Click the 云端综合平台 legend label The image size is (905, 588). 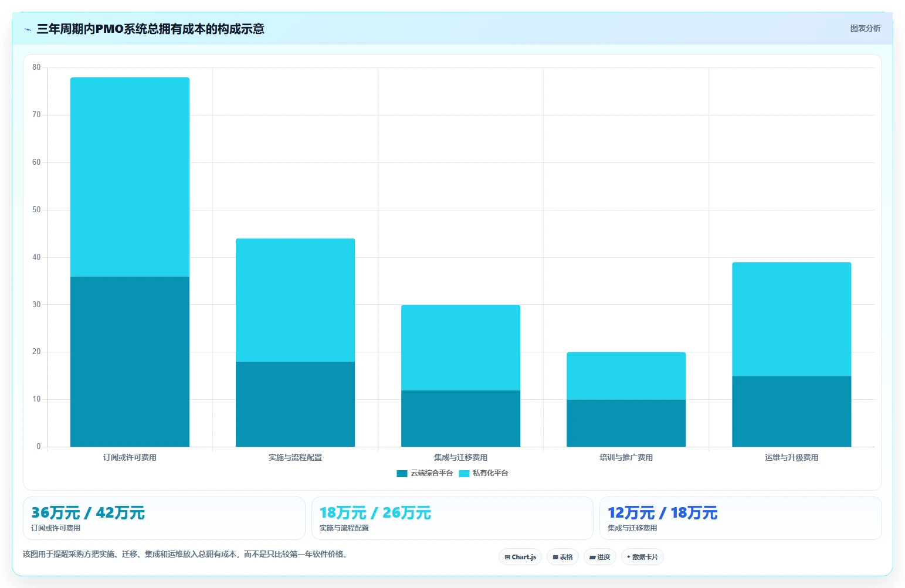pyautogui.click(x=432, y=473)
